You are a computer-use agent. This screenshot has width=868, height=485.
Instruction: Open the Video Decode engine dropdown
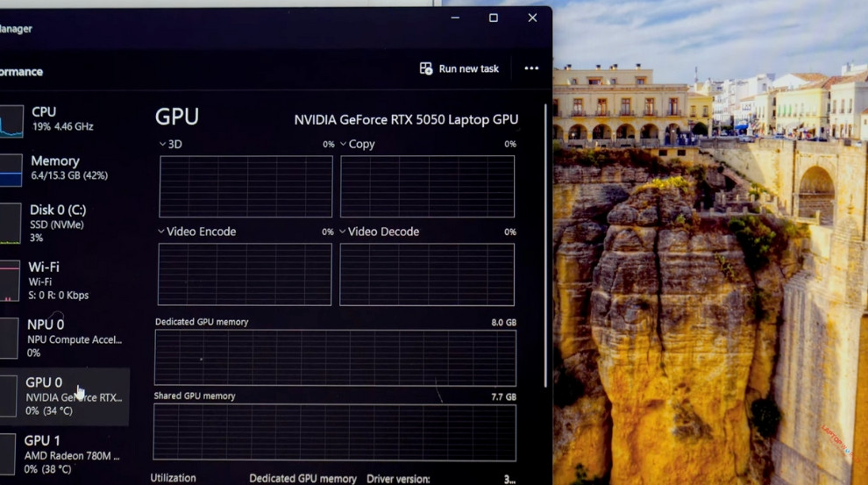coord(342,232)
